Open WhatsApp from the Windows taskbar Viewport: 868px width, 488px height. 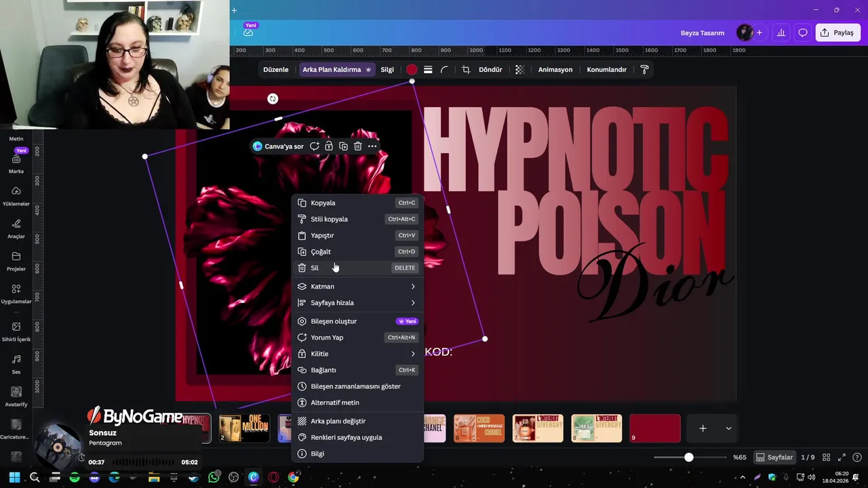214,477
